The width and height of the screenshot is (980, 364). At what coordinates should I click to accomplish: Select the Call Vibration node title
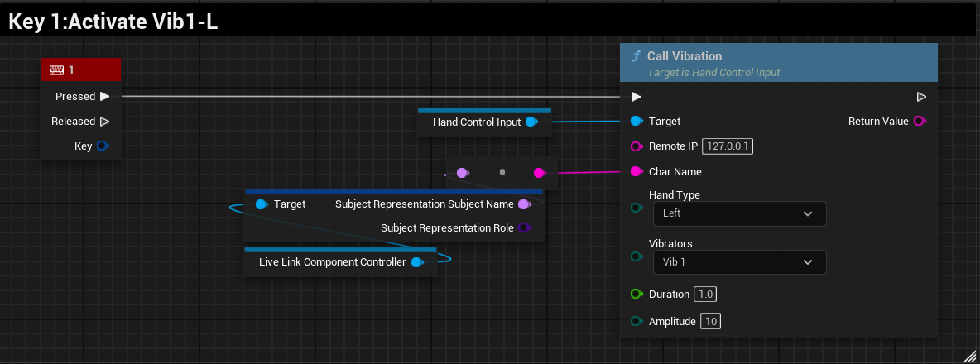coord(685,56)
